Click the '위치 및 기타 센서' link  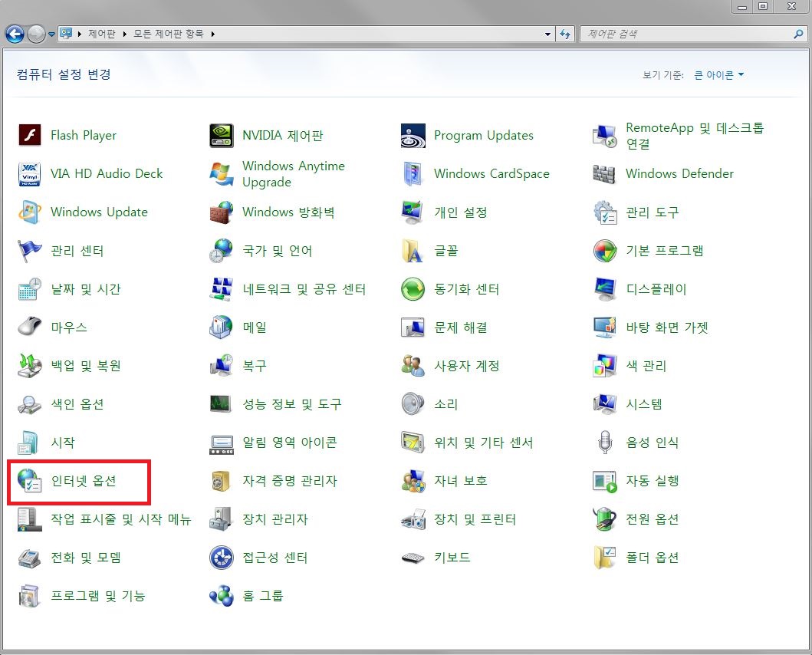483,443
